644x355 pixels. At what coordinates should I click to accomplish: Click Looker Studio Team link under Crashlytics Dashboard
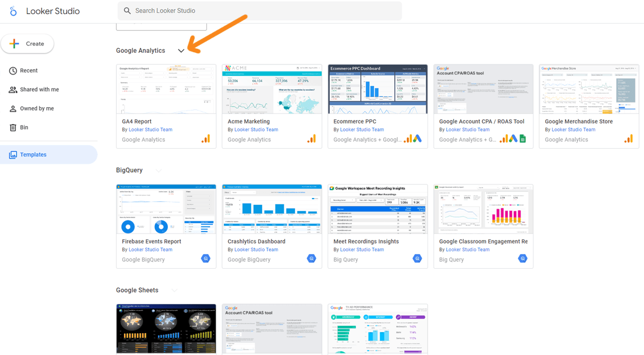(x=256, y=250)
